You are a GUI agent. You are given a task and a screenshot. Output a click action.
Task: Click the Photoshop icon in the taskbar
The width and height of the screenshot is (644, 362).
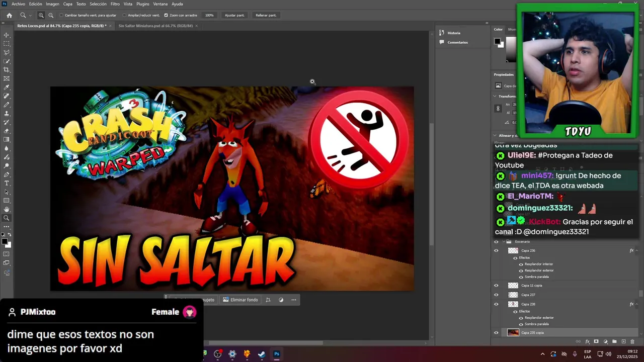click(276, 354)
